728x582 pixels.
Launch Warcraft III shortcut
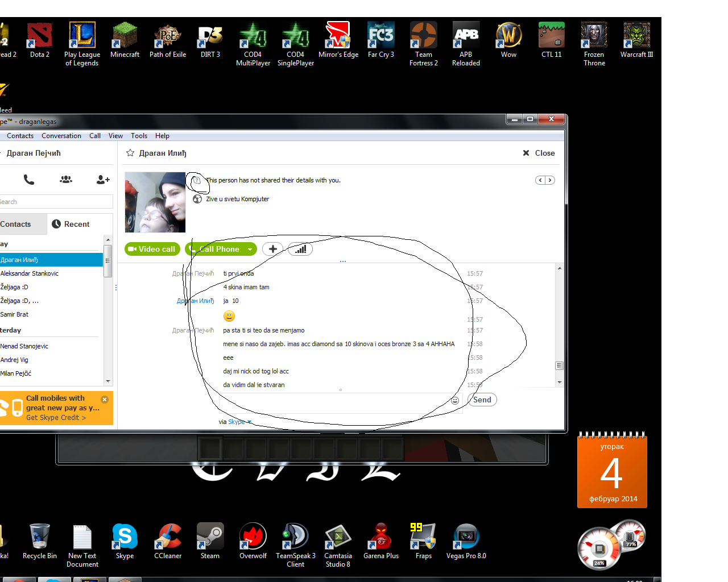pos(636,40)
